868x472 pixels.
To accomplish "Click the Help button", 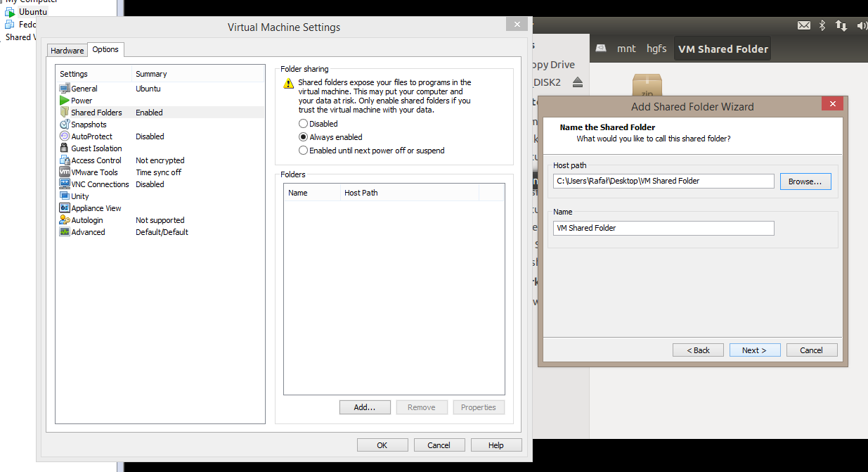I will 496,445.
